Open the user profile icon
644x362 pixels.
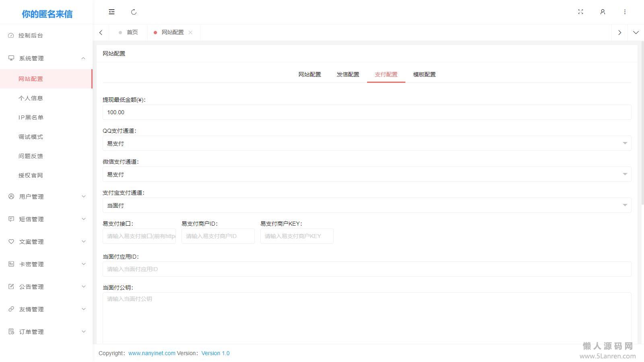(603, 12)
